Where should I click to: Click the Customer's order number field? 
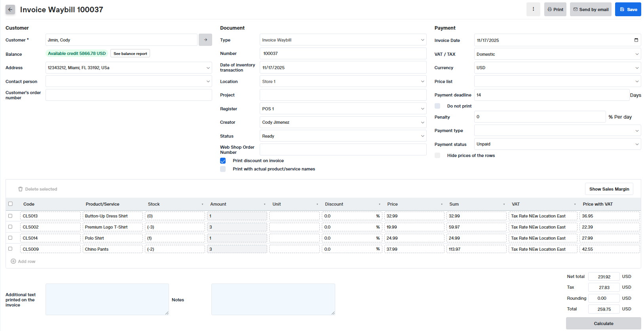(129, 95)
